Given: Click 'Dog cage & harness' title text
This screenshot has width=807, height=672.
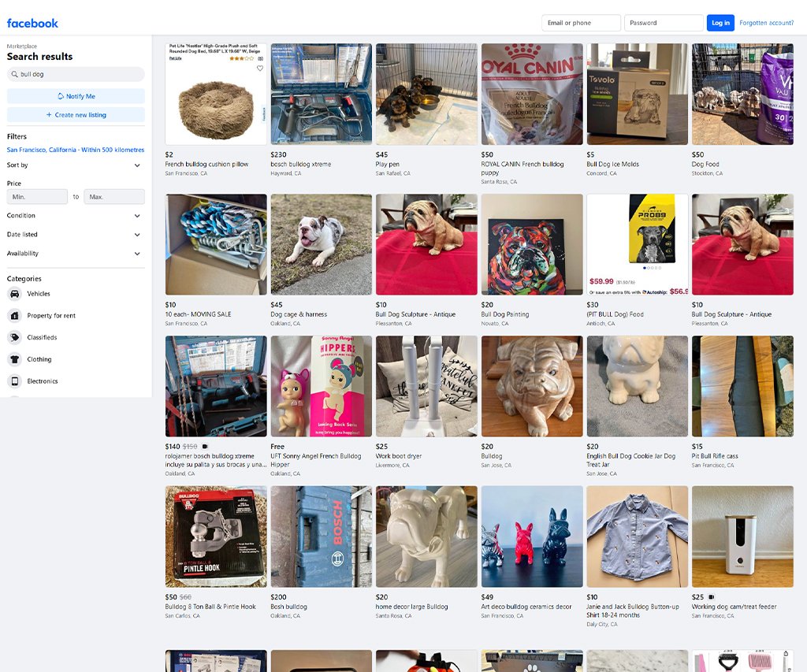Looking at the screenshot, I should 299,314.
